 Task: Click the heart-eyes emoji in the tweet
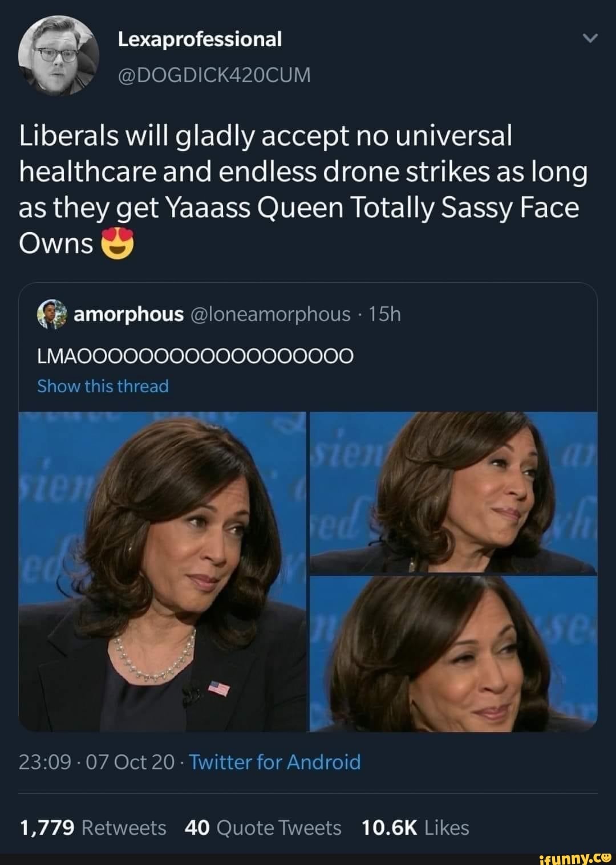117,245
